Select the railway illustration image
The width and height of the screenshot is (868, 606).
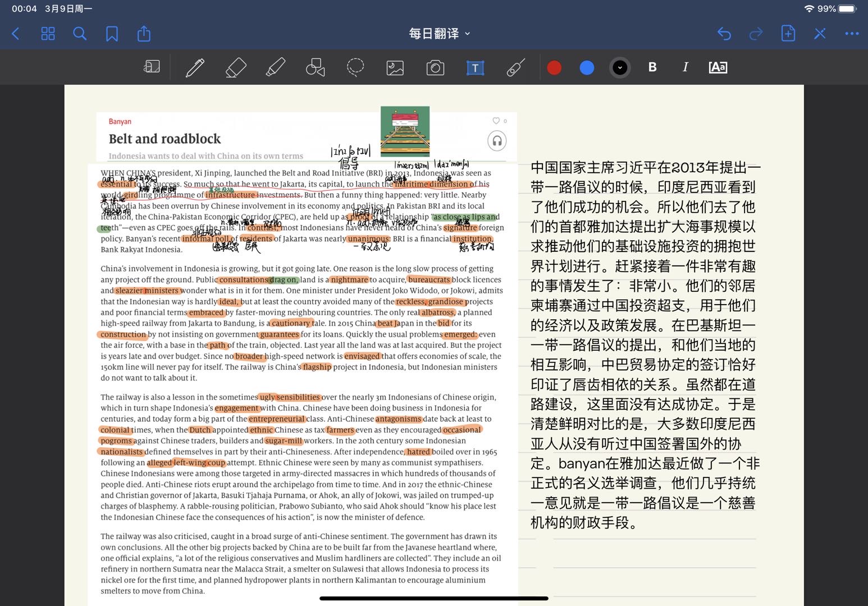pos(405,131)
